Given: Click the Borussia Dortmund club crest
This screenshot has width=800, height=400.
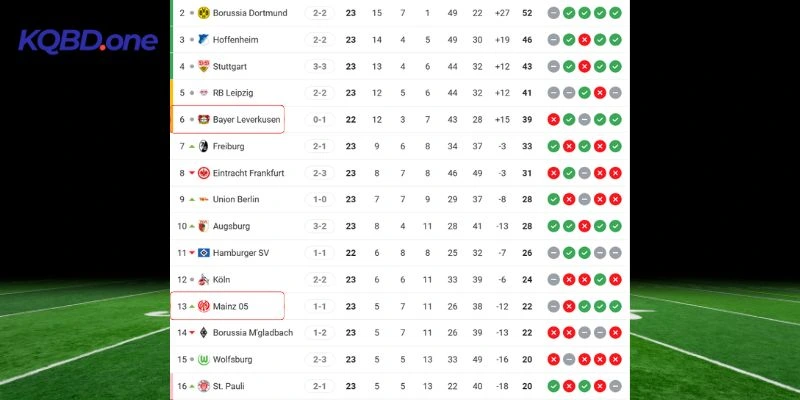Looking at the screenshot, I should tap(203, 13).
